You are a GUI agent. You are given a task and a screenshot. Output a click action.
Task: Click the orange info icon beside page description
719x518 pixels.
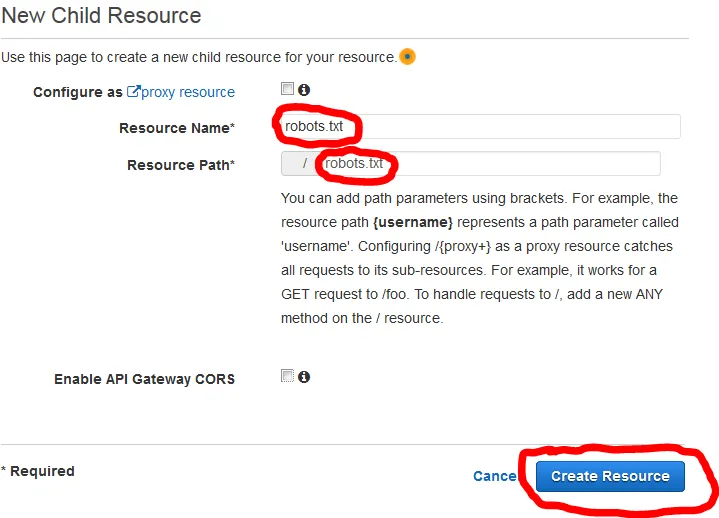pyautogui.click(x=407, y=57)
